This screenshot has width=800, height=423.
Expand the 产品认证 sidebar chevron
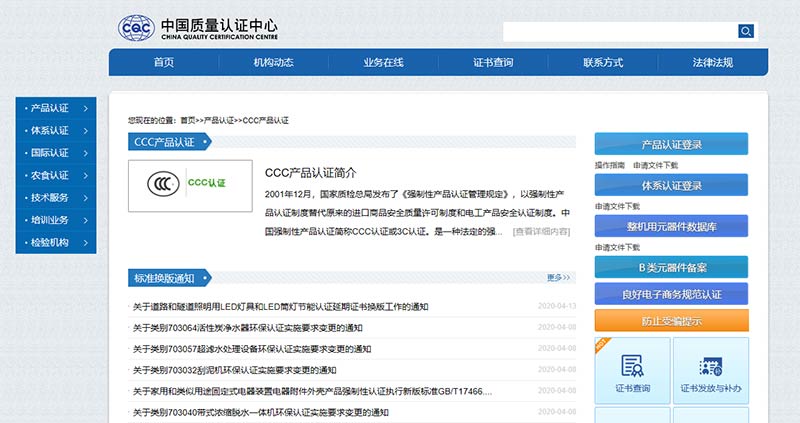click(x=86, y=108)
